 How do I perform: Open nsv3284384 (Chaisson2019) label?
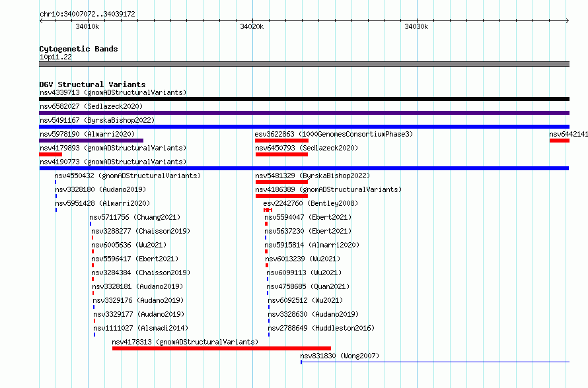(x=141, y=273)
